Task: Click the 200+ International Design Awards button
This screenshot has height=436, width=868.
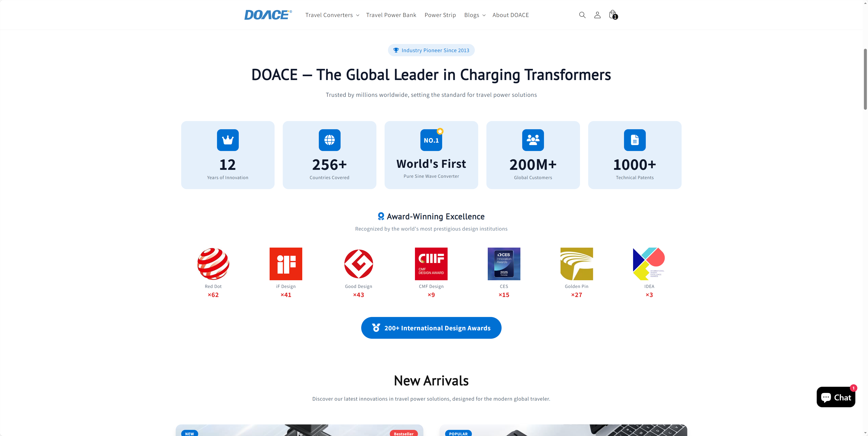Action: point(431,327)
